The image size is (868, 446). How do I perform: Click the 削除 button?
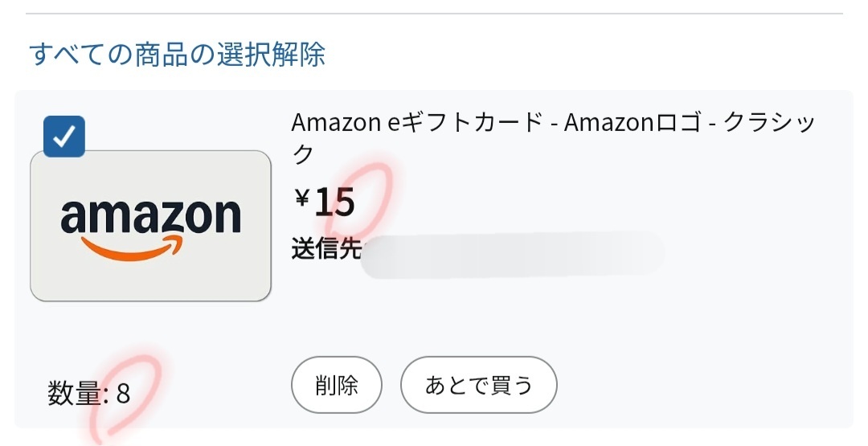(337, 385)
